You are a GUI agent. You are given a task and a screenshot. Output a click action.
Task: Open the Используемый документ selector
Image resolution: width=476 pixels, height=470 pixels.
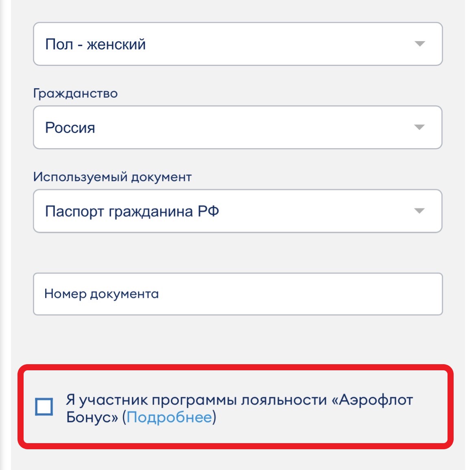[x=238, y=211]
